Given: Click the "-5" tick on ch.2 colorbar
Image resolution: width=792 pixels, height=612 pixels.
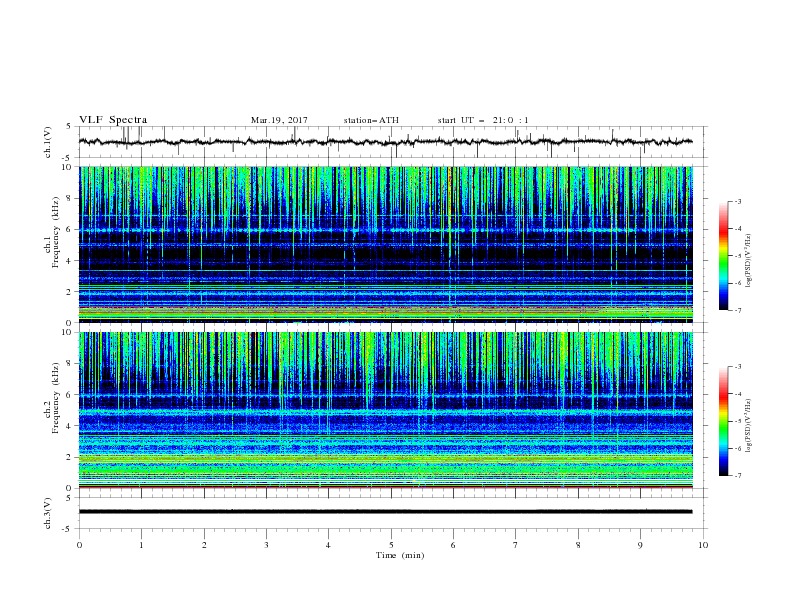Looking at the screenshot, I should coord(737,421).
